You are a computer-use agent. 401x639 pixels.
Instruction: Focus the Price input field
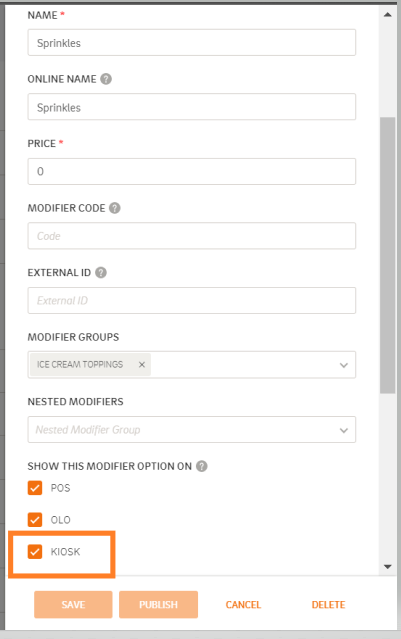coord(192,171)
